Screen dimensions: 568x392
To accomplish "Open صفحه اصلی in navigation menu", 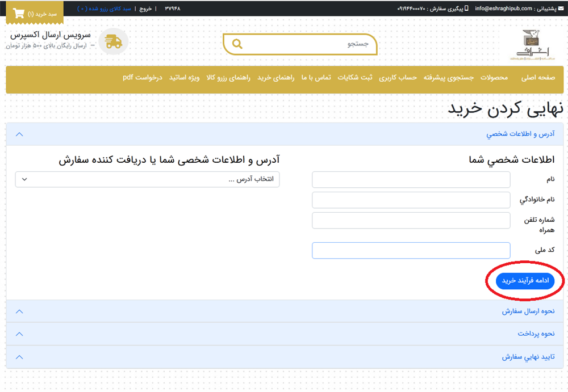I will [538, 78].
